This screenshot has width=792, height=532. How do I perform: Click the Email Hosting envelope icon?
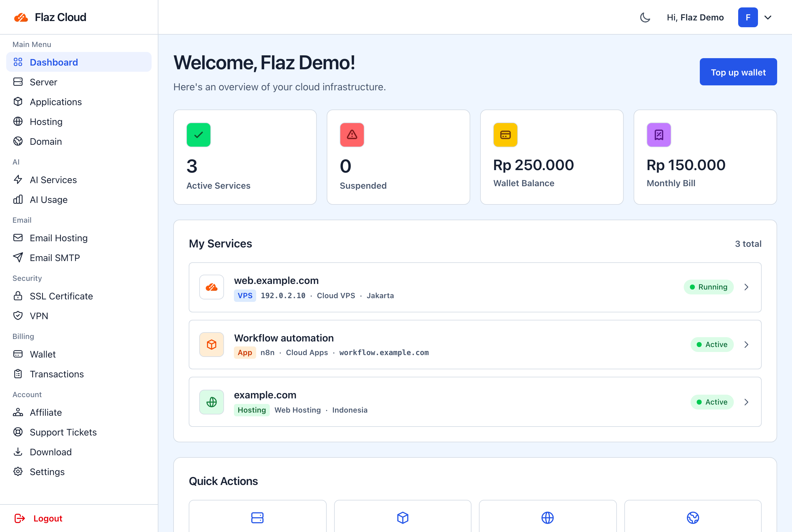[18, 238]
